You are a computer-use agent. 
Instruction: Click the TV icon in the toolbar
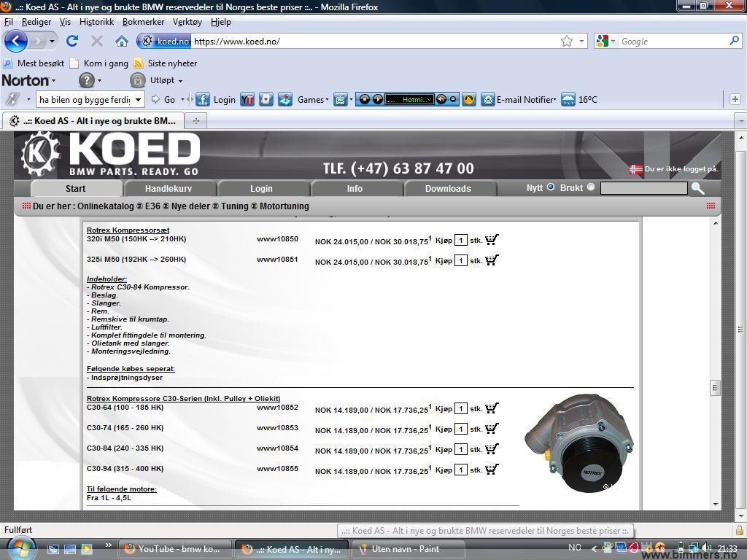click(x=340, y=99)
